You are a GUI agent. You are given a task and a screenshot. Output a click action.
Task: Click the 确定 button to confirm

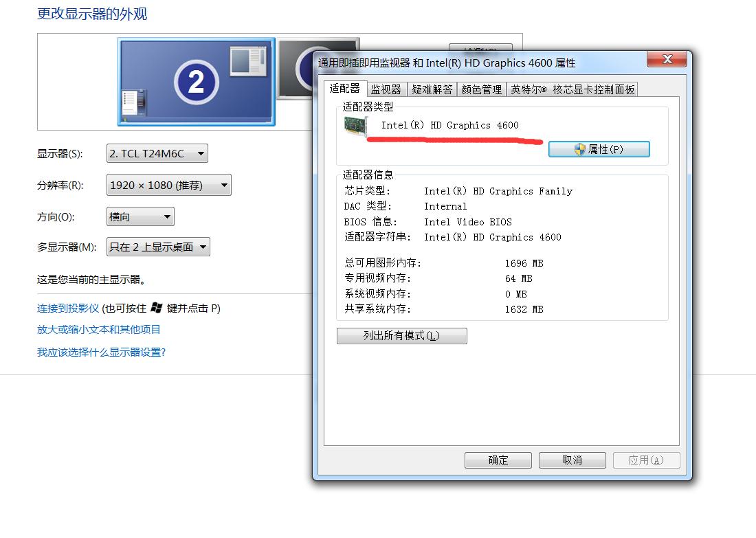[498, 460]
